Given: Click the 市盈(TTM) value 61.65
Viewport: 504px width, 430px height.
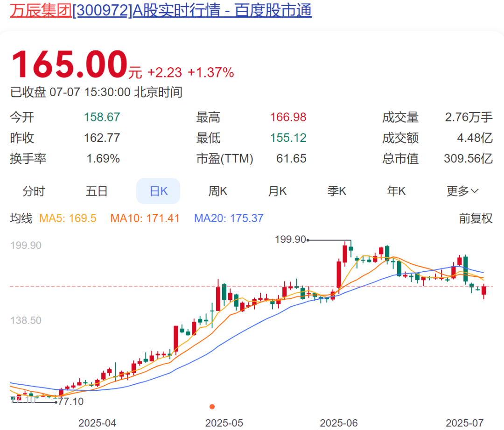Looking at the screenshot, I should [291, 158].
